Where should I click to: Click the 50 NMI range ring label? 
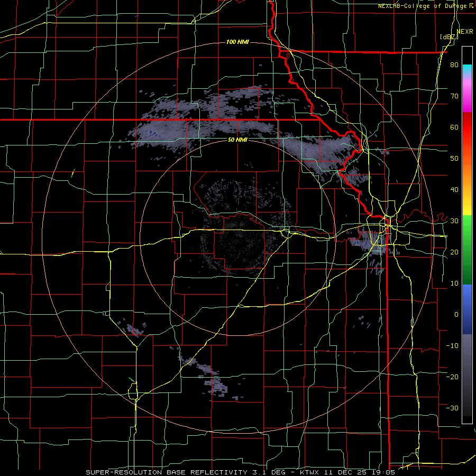237,140
